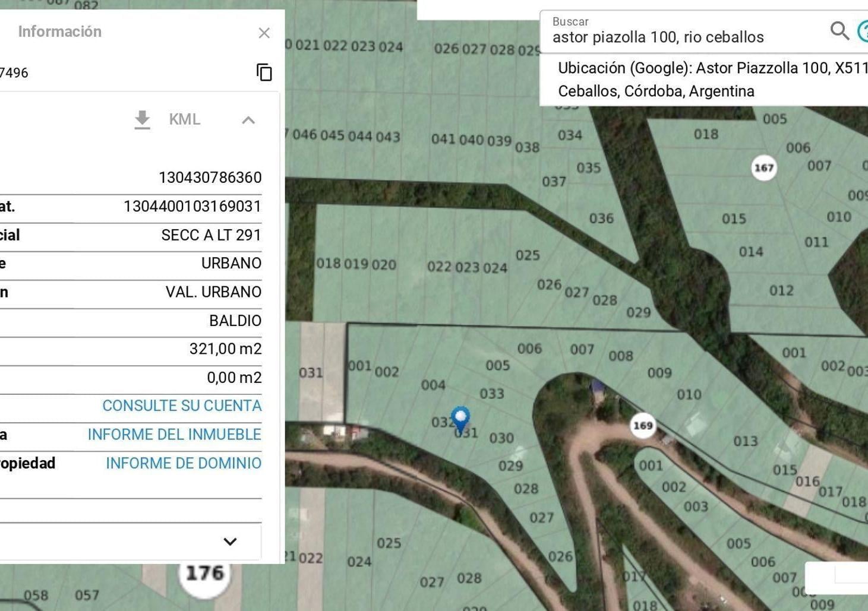Click parcel 033 on the map
The width and height of the screenshot is (868, 611).
[492, 393]
